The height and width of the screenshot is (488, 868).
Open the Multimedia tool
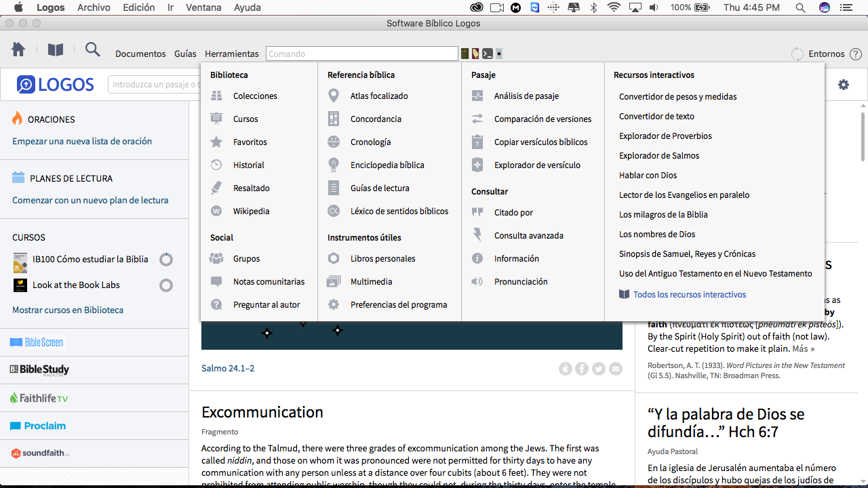[371, 282]
